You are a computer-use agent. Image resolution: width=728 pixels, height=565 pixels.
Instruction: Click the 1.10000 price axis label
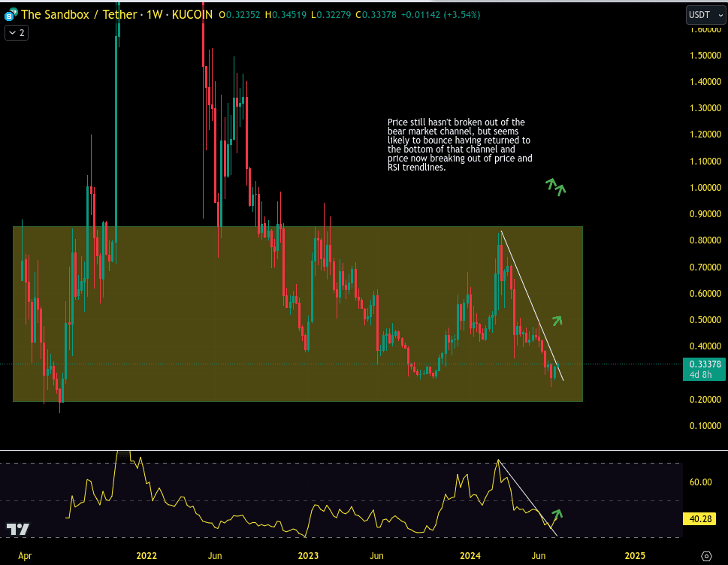coord(705,162)
